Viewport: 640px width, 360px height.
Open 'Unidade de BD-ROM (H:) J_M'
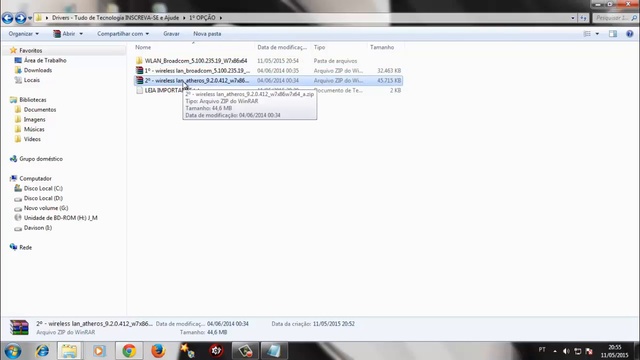[60, 218]
